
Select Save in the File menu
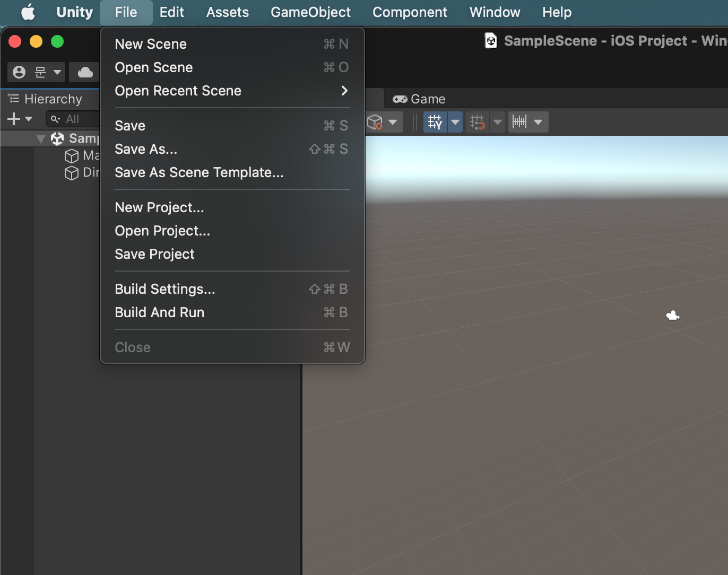(232, 126)
